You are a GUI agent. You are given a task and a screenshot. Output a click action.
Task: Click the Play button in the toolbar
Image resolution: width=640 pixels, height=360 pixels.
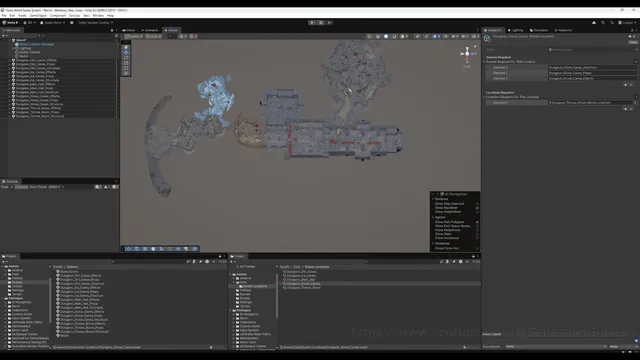pyautogui.click(x=312, y=22)
